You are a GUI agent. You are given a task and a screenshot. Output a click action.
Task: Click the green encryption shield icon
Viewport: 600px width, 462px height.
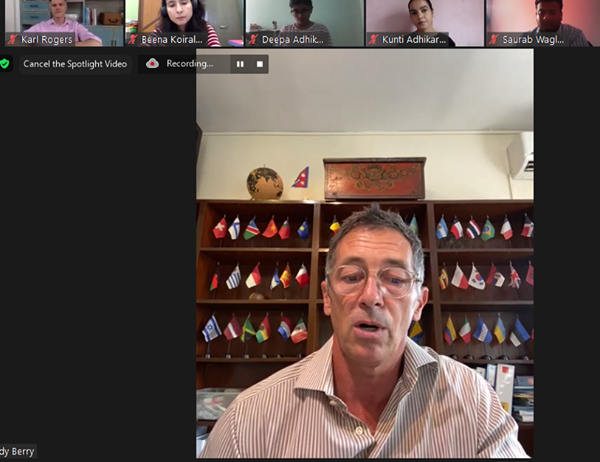click(5, 64)
